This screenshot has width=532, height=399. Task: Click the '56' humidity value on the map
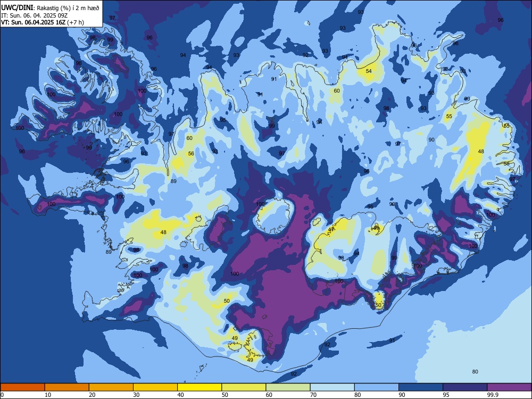[191, 153]
